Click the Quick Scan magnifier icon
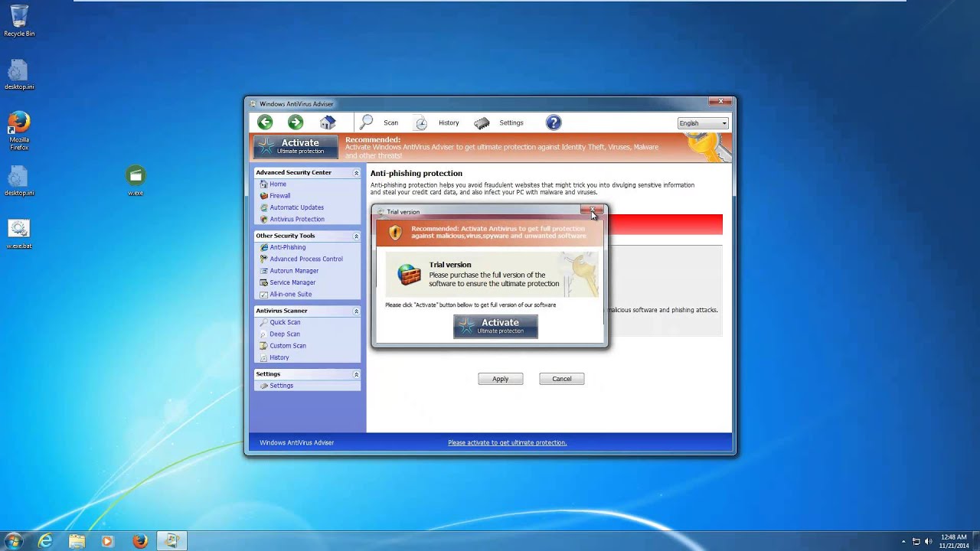Image resolution: width=980 pixels, height=551 pixels. pyautogui.click(x=264, y=322)
